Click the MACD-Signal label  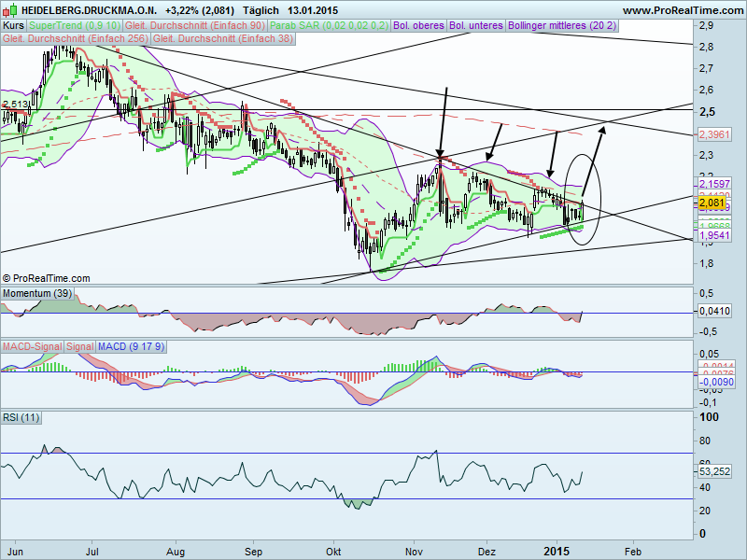click(x=32, y=346)
